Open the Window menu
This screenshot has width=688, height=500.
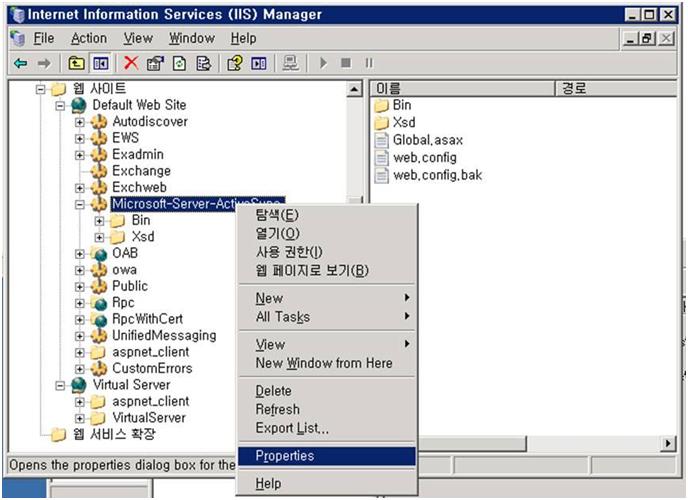(192, 39)
